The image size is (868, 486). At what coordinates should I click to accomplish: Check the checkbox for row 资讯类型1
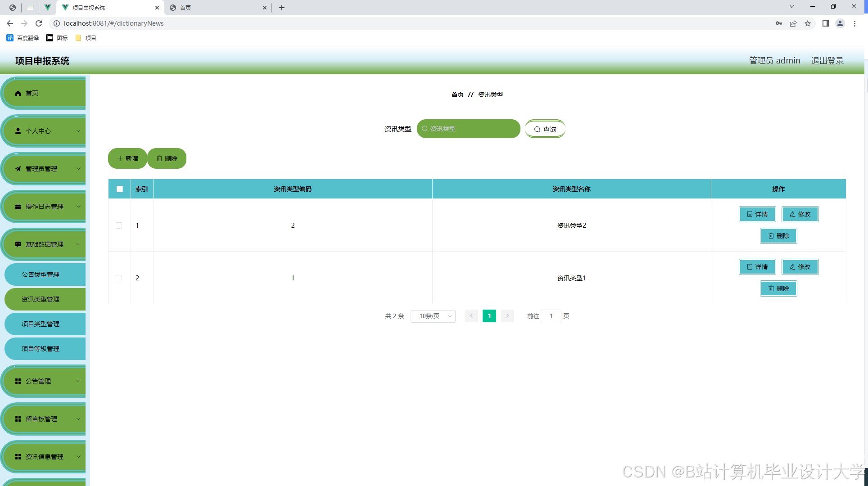pos(119,278)
